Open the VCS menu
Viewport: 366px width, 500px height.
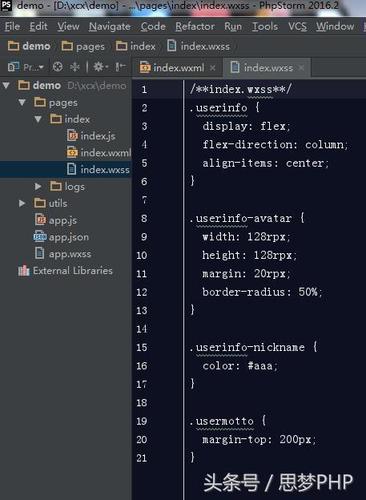point(297,26)
